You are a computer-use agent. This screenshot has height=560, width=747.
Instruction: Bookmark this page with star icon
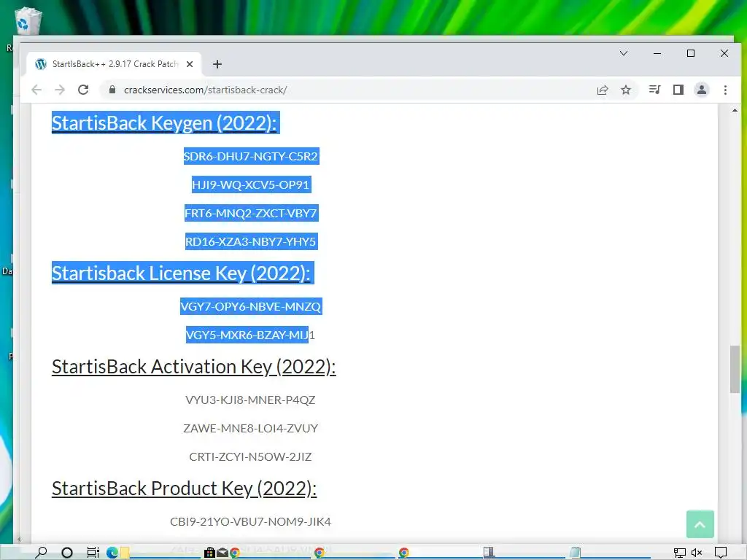point(626,90)
